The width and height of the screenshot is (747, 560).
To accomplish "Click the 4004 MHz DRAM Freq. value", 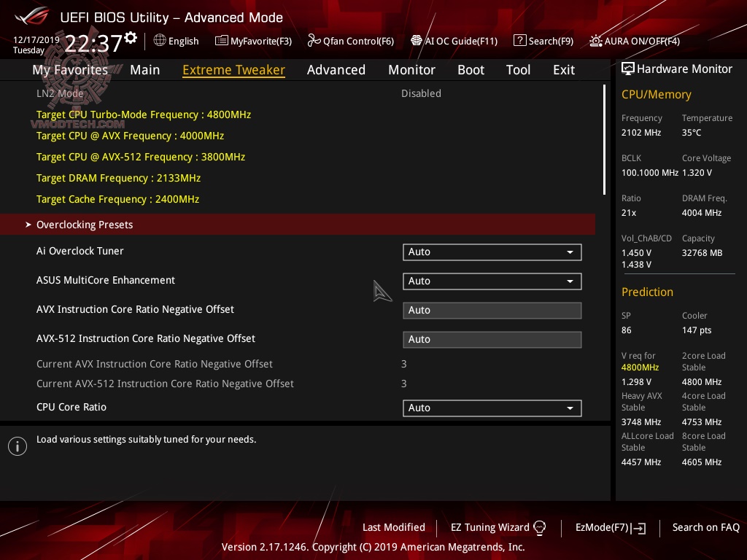I will point(701,212).
